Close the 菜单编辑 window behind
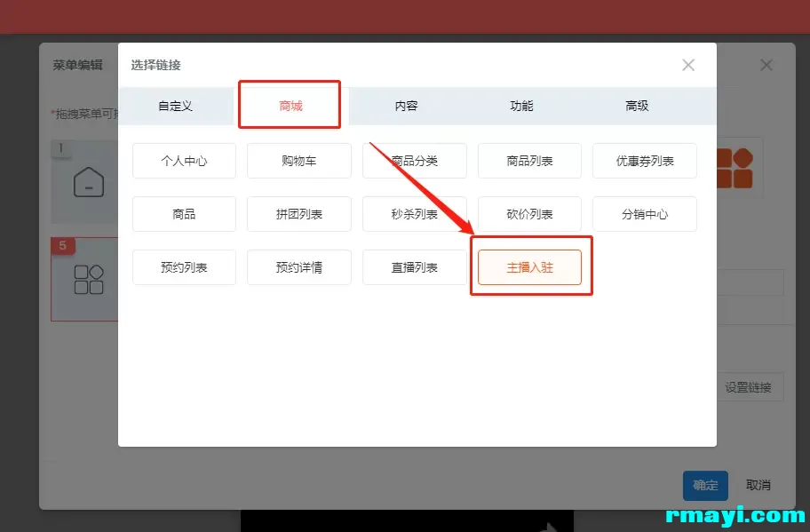The image size is (810, 532). 766,65
